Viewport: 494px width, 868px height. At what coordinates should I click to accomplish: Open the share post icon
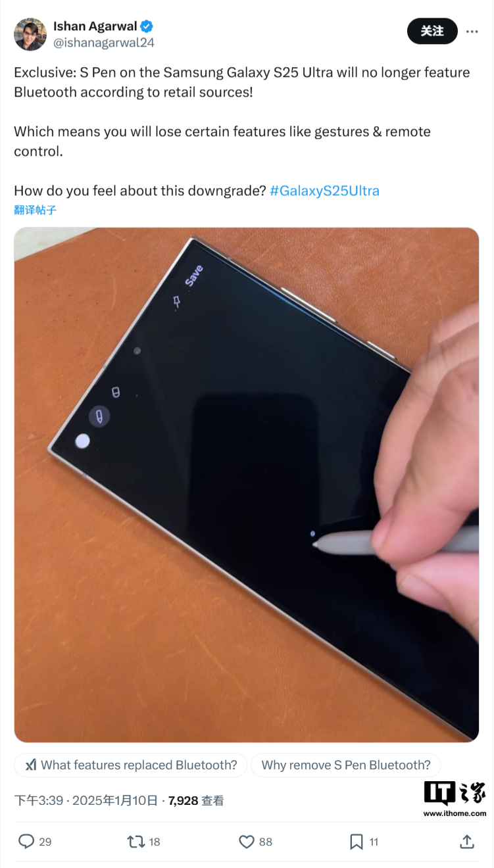(466, 841)
